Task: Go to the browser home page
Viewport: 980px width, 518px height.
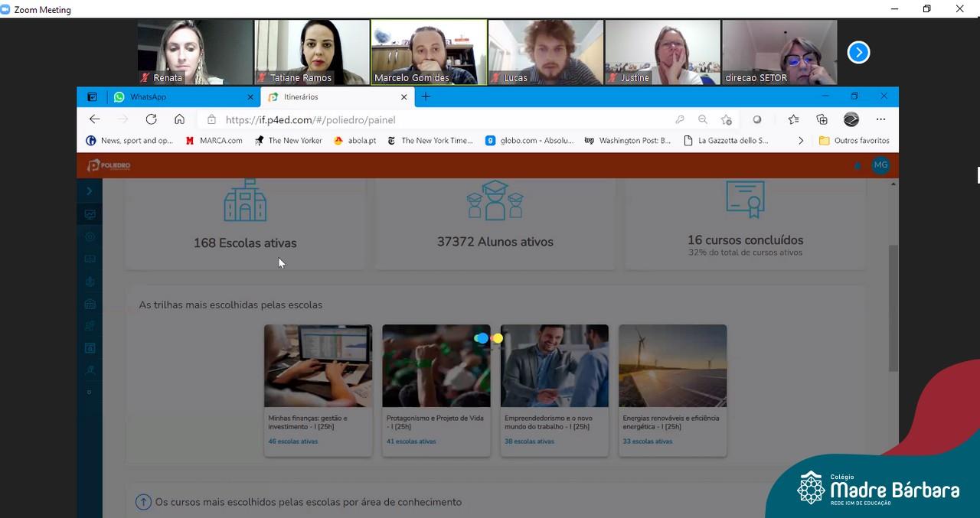Action: pyautogui.click(x=179, y=119)
